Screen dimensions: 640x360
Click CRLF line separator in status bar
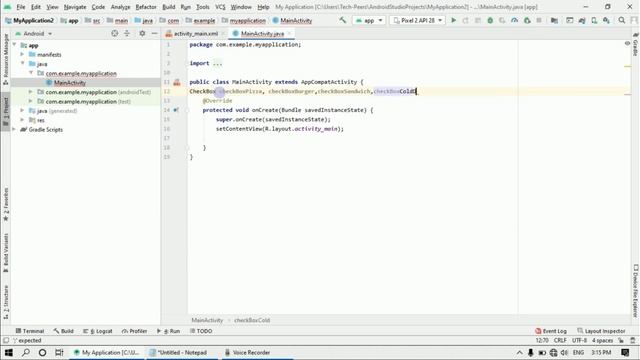pos(560,340)
